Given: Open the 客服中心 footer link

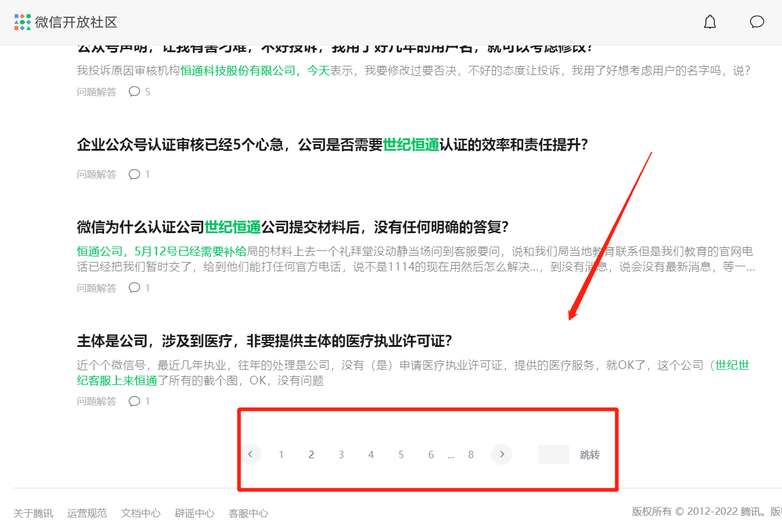Looking at the screenshot, I should coord(249,513).
